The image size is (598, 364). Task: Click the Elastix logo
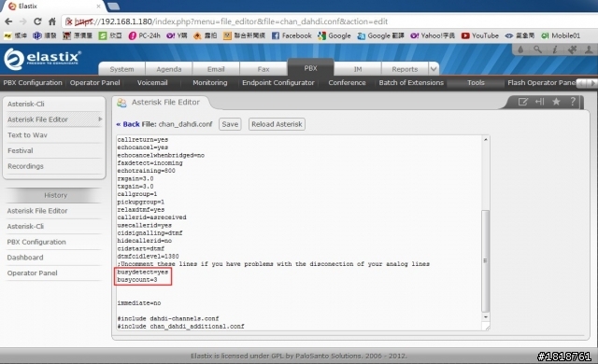42,59
